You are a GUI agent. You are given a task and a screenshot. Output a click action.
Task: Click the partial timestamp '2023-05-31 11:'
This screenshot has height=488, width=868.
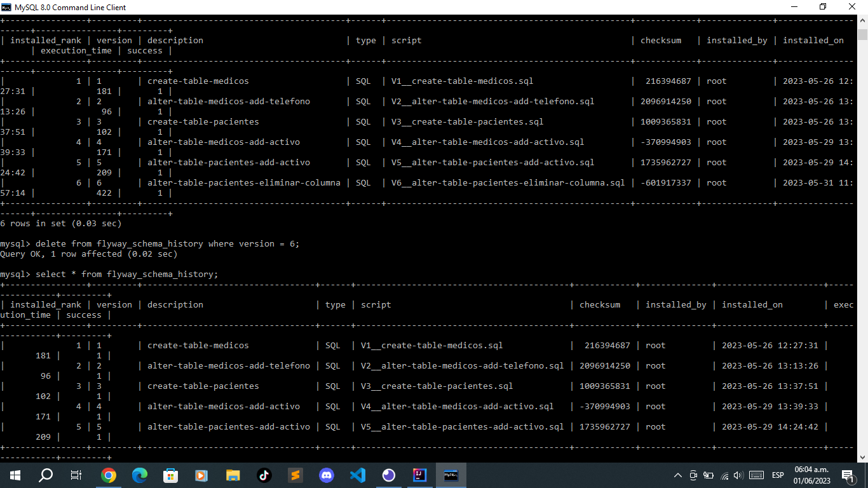818,183
